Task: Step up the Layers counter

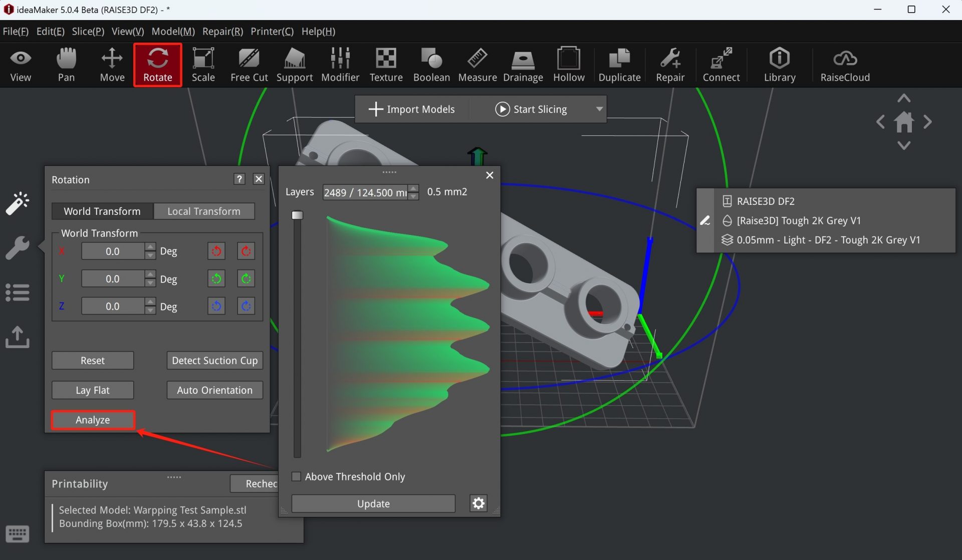Action: click(412, 188)
